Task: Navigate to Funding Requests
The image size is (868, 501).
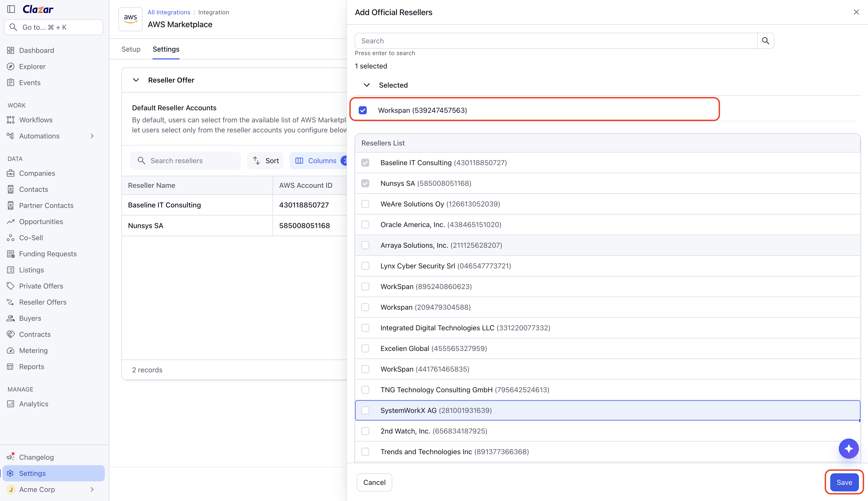Action: coord(48,254)
